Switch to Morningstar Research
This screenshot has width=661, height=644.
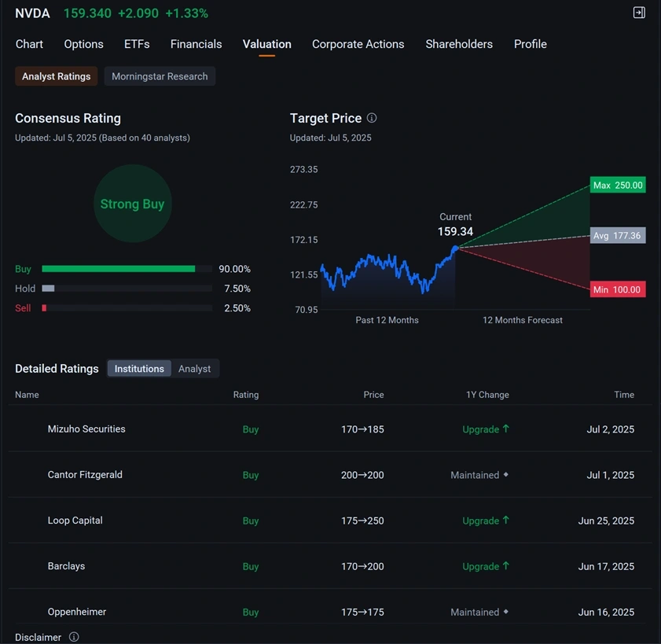tap(160, 76)
